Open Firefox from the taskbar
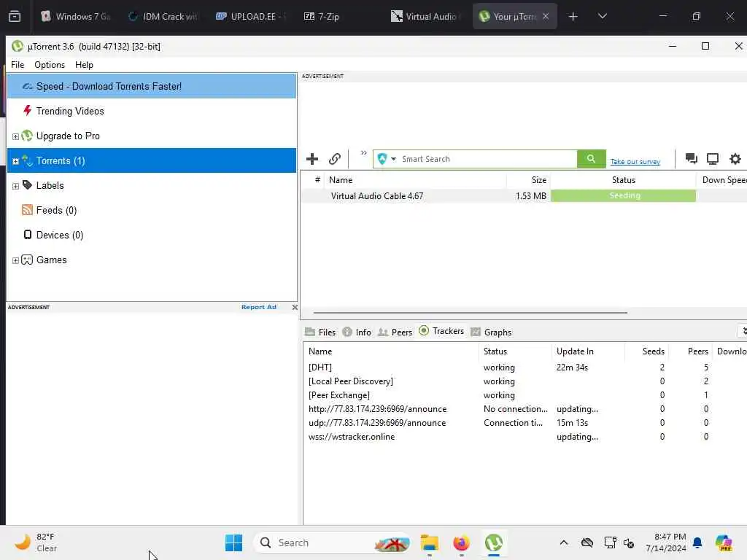Screen dimensions: 747x560 (461, 542)
